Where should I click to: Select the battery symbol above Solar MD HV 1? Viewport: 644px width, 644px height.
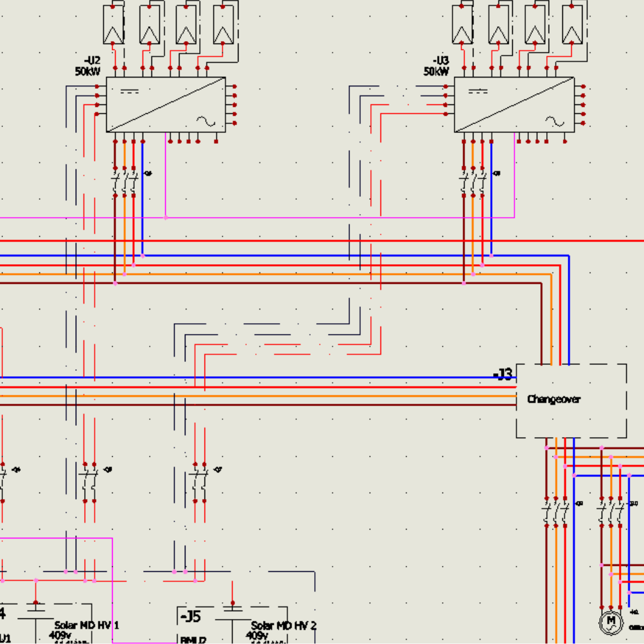(36, 606)
